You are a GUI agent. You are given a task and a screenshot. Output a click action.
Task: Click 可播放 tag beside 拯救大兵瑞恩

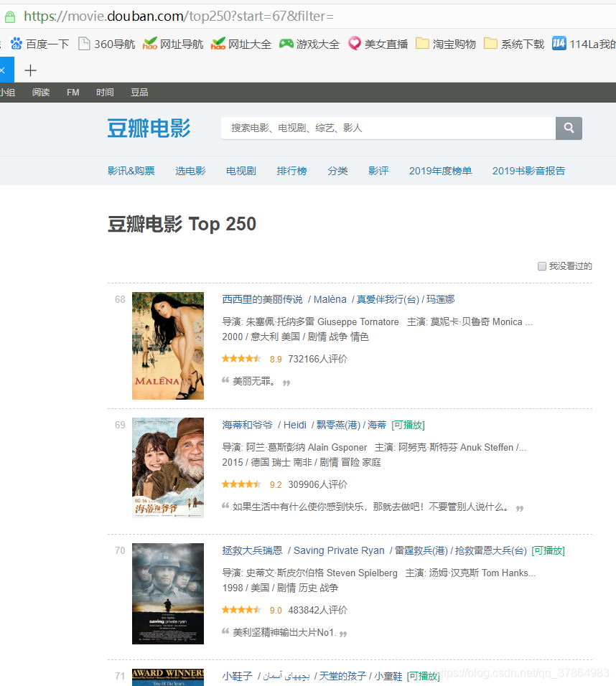(x=548, y=550)
